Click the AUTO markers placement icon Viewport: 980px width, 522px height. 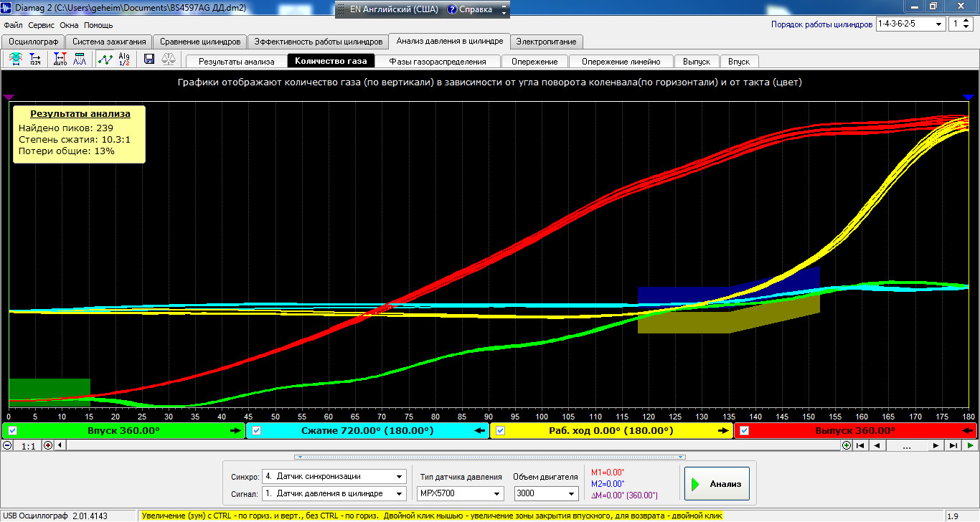(60, 60)
